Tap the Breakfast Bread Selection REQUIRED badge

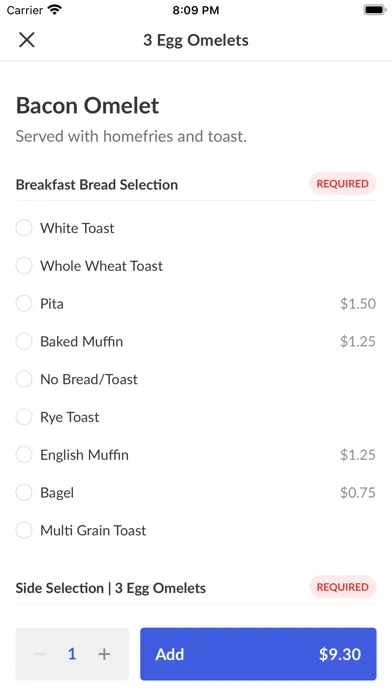tap(342, 184)
